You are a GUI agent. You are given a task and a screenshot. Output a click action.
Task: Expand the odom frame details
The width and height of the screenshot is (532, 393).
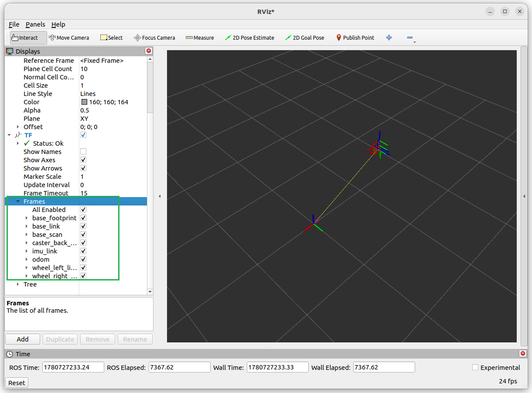(x=27, y=260)
